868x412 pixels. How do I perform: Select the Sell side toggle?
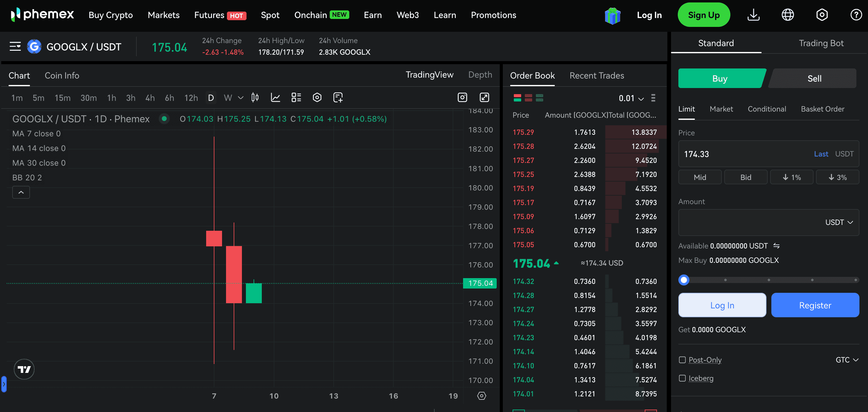pyautogui.click(x=813, y=79)
